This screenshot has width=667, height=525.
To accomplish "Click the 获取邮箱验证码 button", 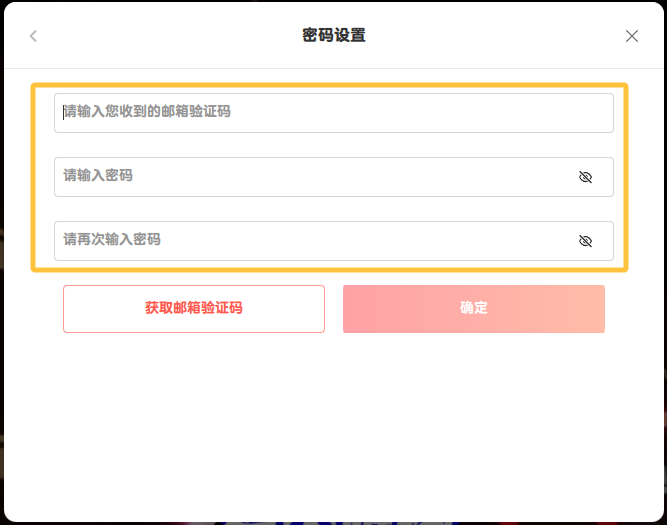I will (194, 308).
